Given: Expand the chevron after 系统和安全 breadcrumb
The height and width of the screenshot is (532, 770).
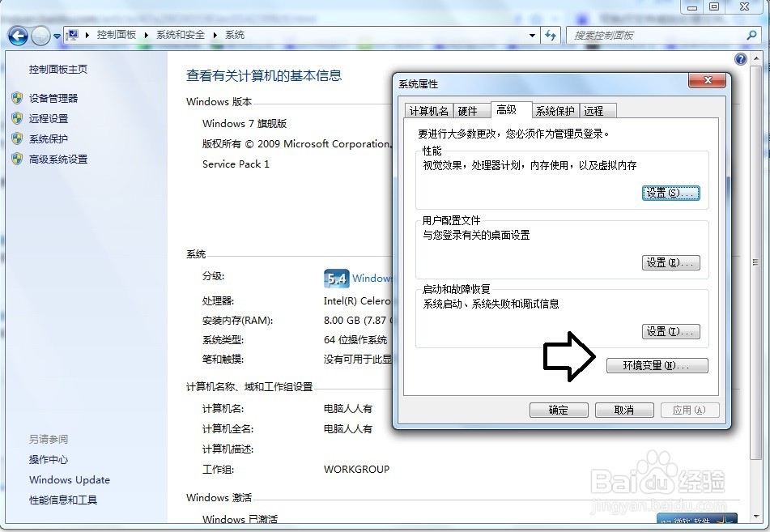Looking at the screenshot, I should (x=214, y=35).
